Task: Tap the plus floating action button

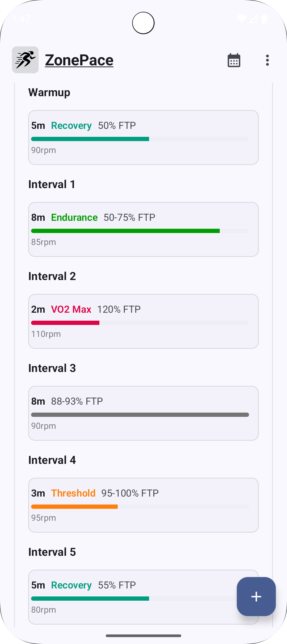Action: (256, 596)
